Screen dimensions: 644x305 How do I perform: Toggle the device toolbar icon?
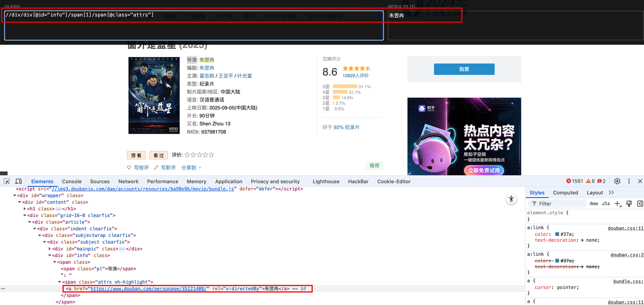coord(19,181)
